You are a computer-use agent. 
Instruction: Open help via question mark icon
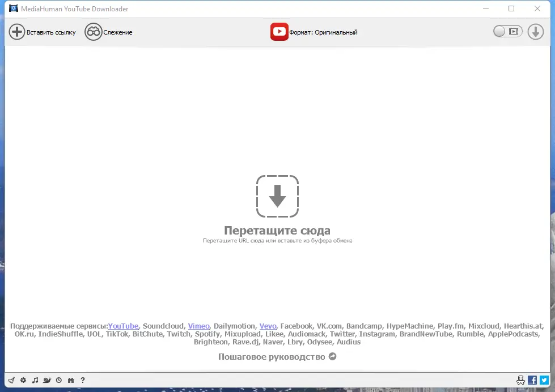pos(83,380)
